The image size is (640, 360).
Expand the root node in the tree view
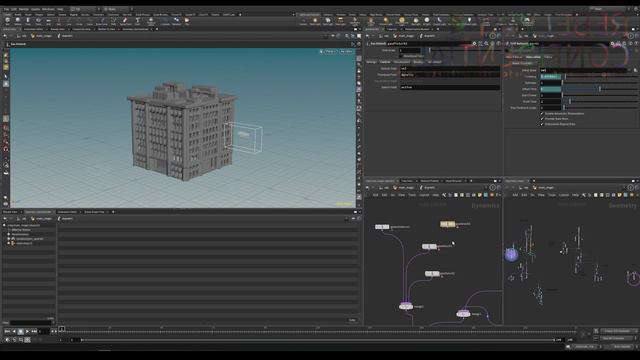pos(4,225)
